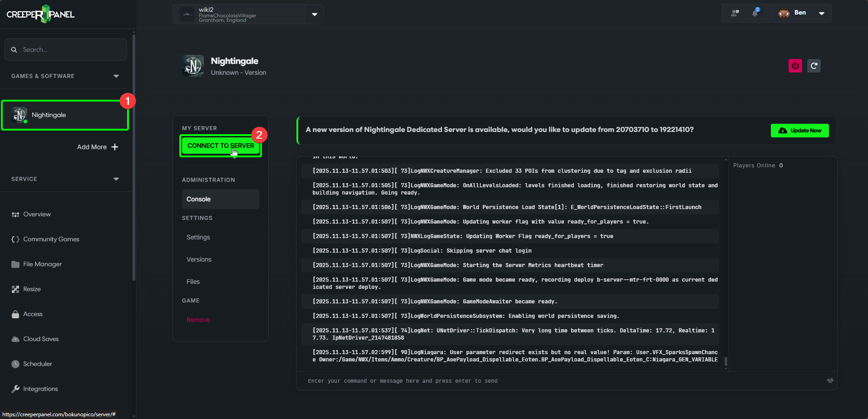Screen dimensions: 868x419
Task: Collapse the Service section
Action: point(116,179)
